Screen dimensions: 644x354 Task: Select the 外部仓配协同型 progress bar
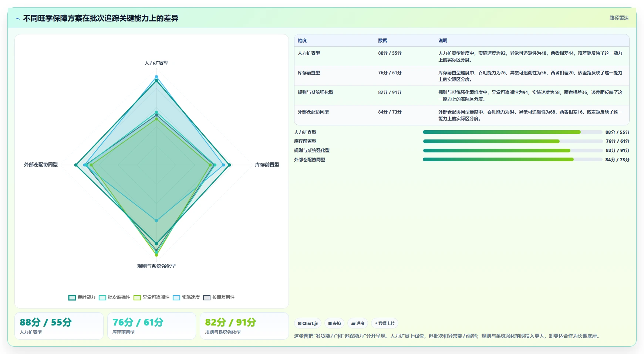tap(513, 159)
